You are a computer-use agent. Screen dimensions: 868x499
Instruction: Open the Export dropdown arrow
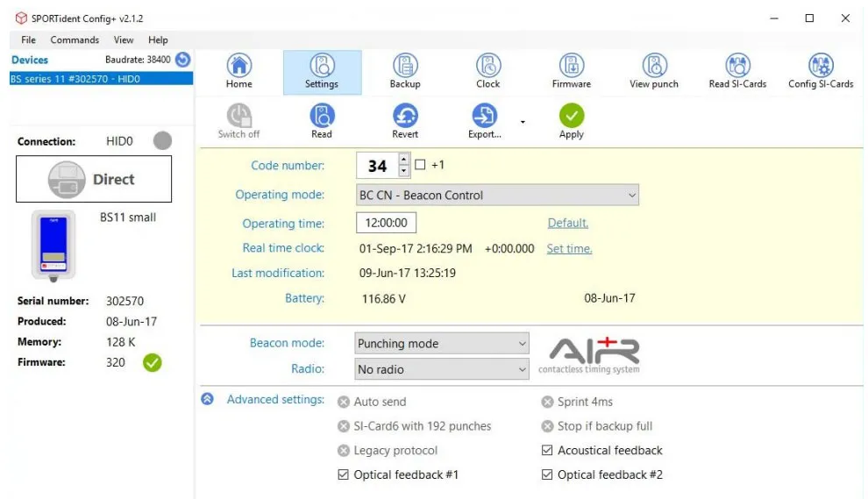click(x=523, y=122)
